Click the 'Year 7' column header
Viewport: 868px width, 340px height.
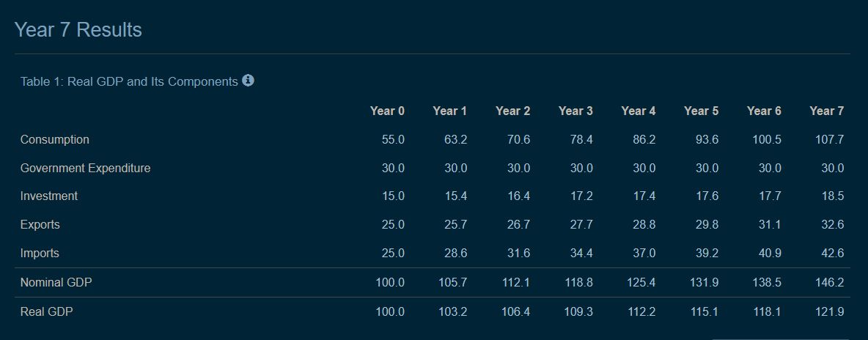click(x=827, y=111)
